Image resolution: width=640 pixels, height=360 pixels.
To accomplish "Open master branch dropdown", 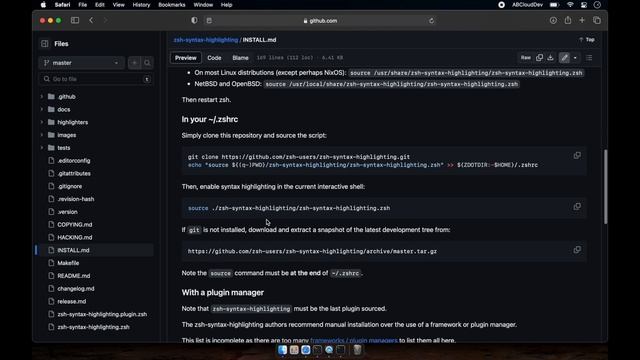I will [82, 63].
